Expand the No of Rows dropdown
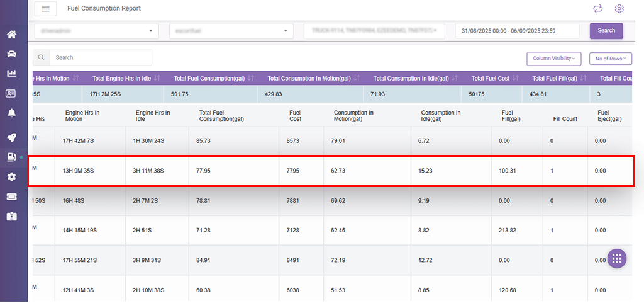Viewport: 644px width, 303px height. click(610, 59)
